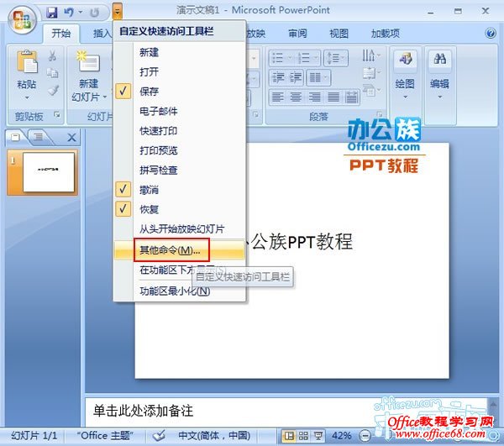The image size is (504, 446).
Task: Click the Redo icon in quick access toolbar
Action: 95,13
